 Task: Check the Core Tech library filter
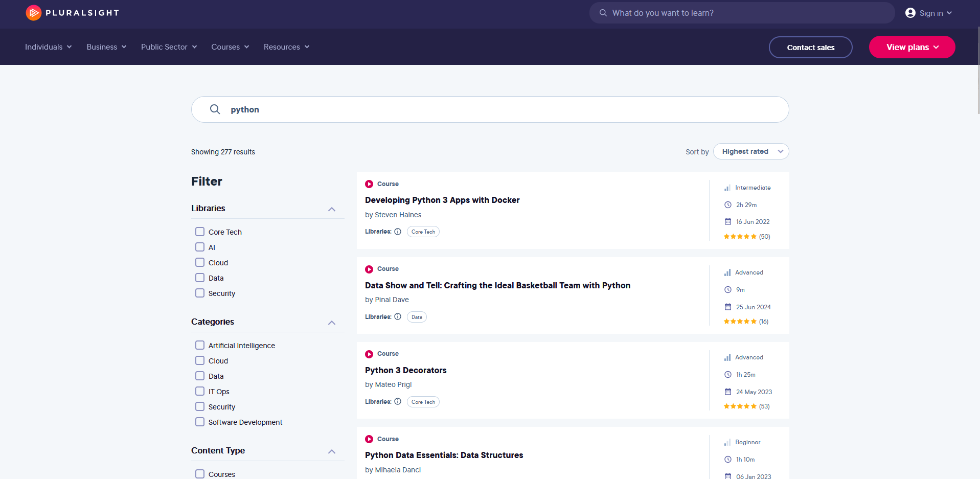(200, 232)
